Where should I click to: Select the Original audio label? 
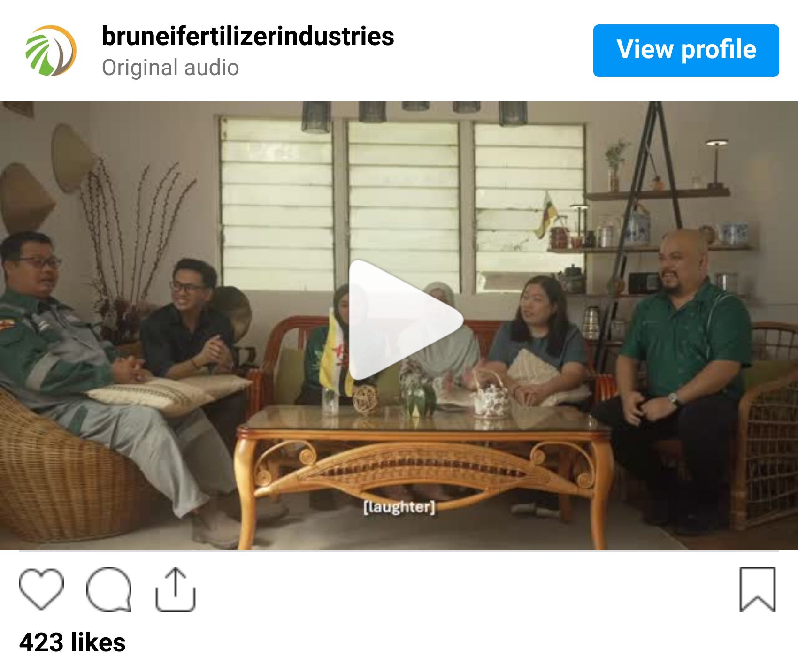coord(170,68)
